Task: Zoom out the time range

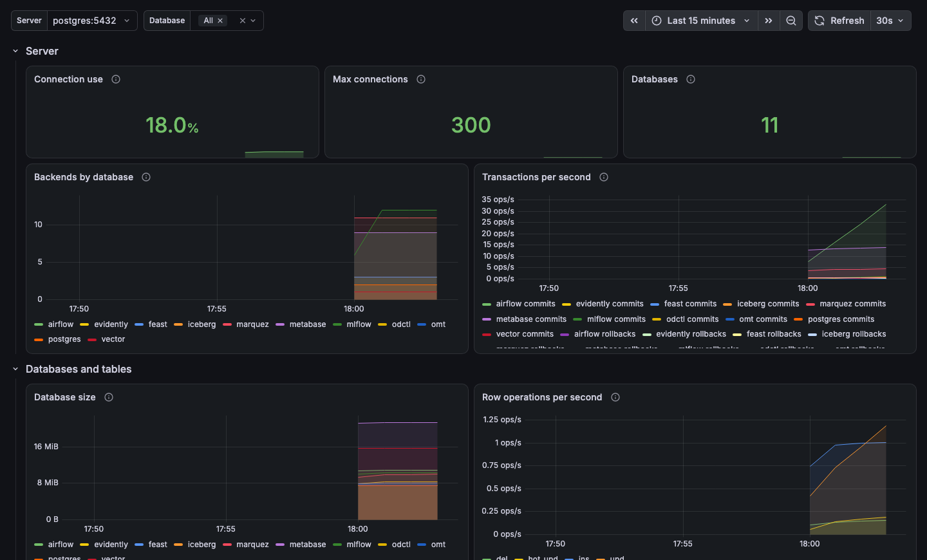Action: click(x=791, y=21)
